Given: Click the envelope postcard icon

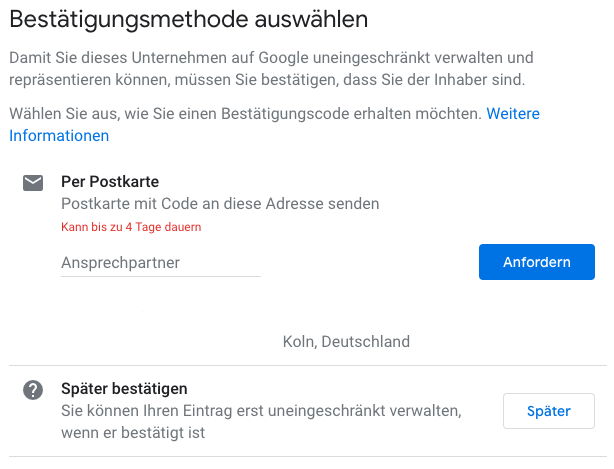Looking at the screenshot, I should click(x=33, y=183).
